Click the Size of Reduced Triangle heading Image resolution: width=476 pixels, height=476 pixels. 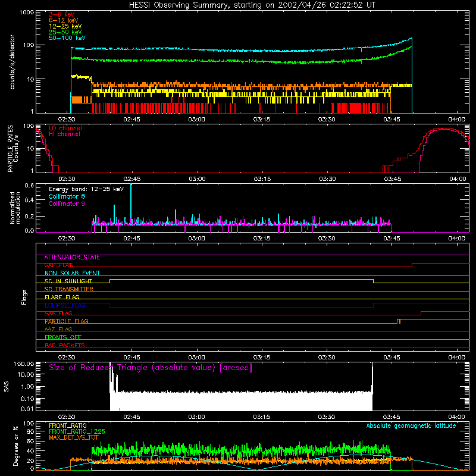[x=151, y=368]
